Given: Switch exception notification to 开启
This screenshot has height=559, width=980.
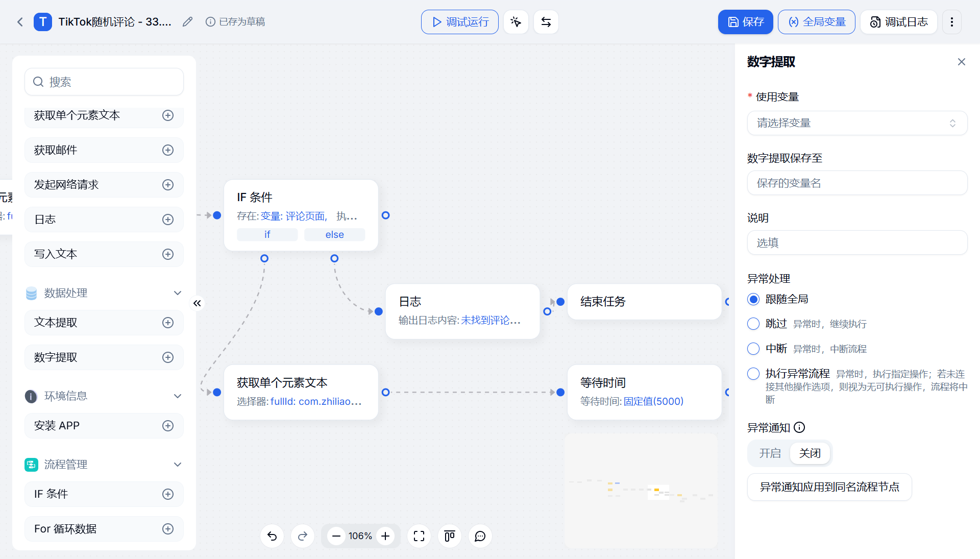Looking at the screenshot, I should tap(770, 453).
